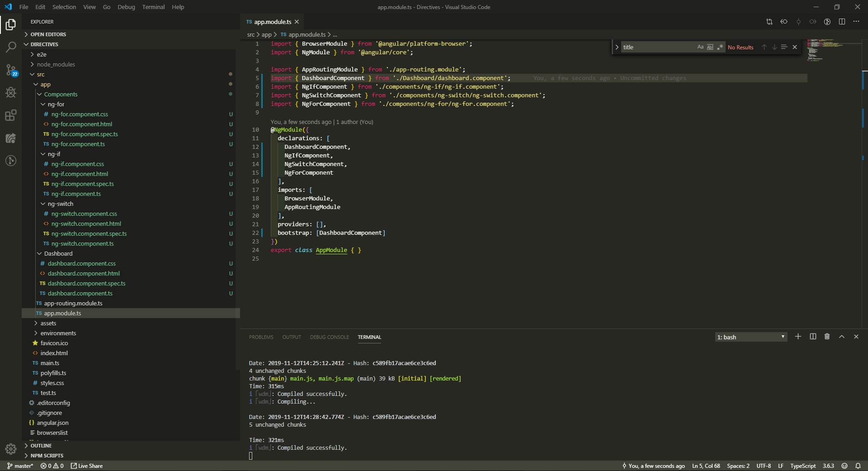
Task: Start Live Share from status bar
Action: tap(87, 466)
